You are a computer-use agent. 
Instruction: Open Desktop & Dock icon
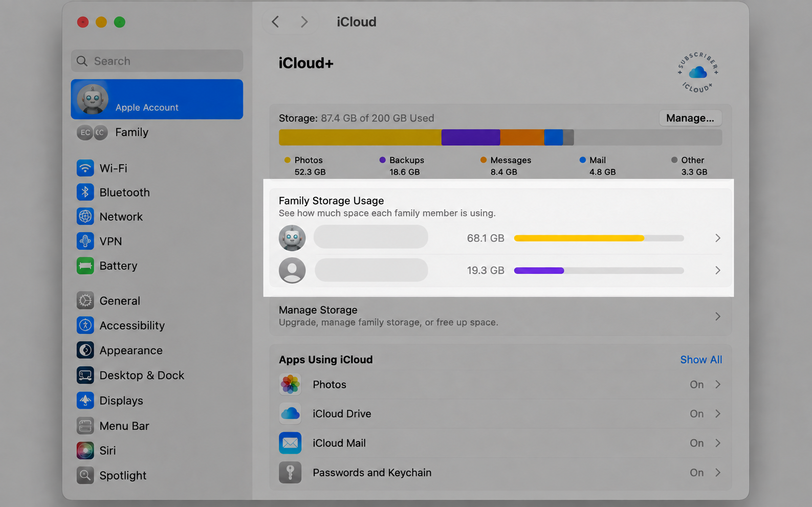tap(85, 375)
